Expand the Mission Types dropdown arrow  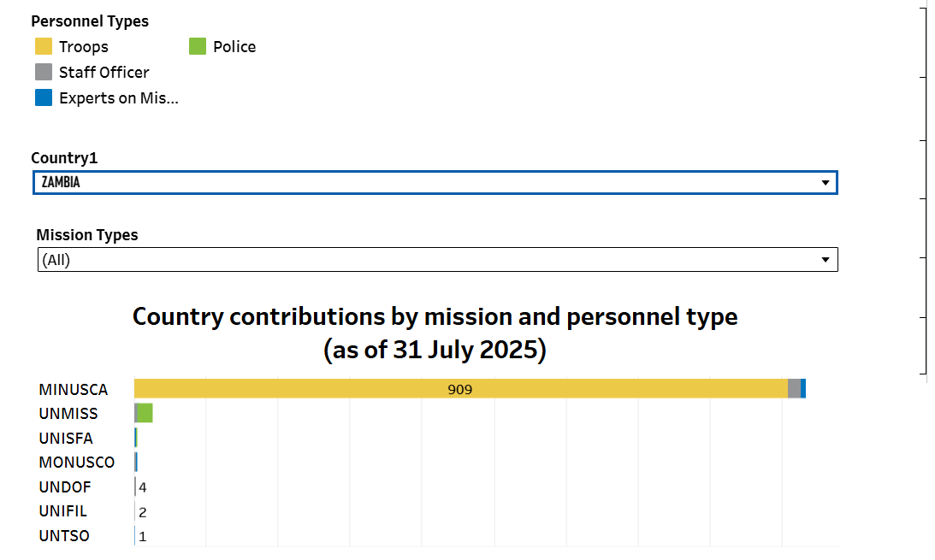click(x=826, y=260)
